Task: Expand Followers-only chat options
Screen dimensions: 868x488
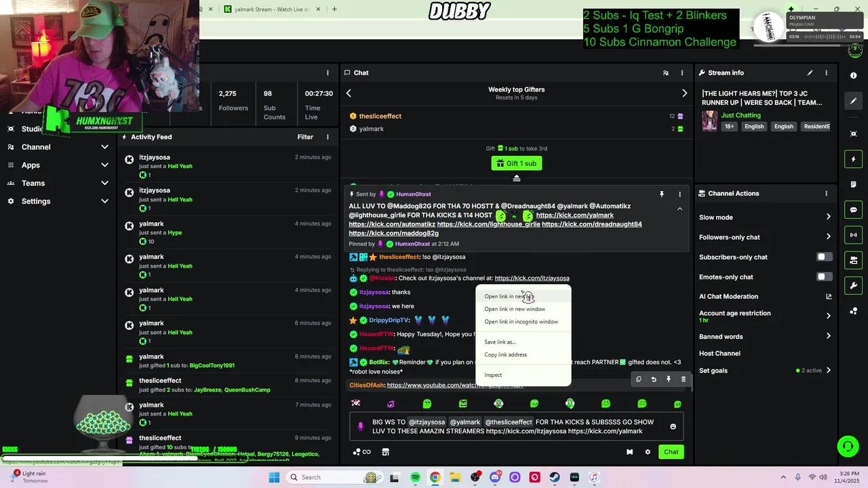Action: click(828, 237)
